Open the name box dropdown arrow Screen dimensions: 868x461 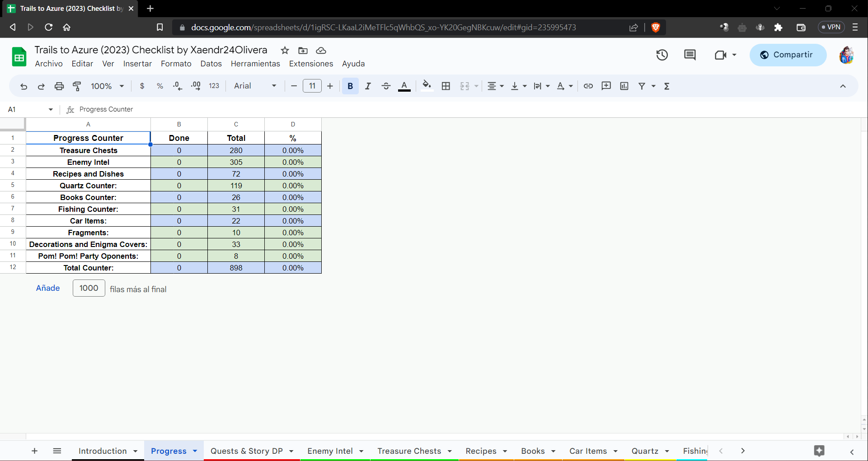51,110
